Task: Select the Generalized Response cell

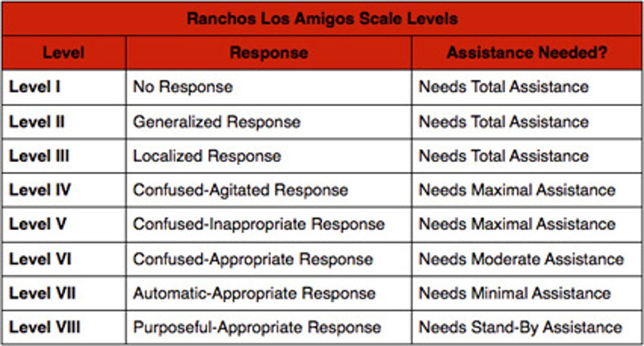Action: (217, 122)
